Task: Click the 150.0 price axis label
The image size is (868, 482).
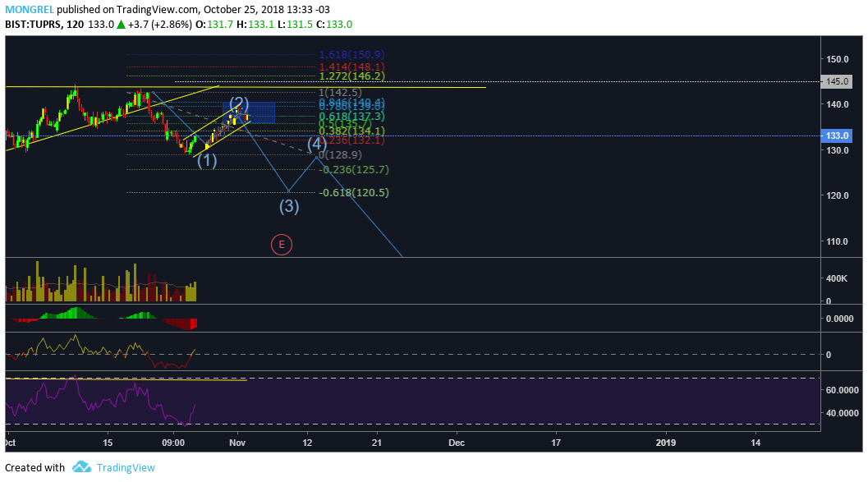Action: 838,59
